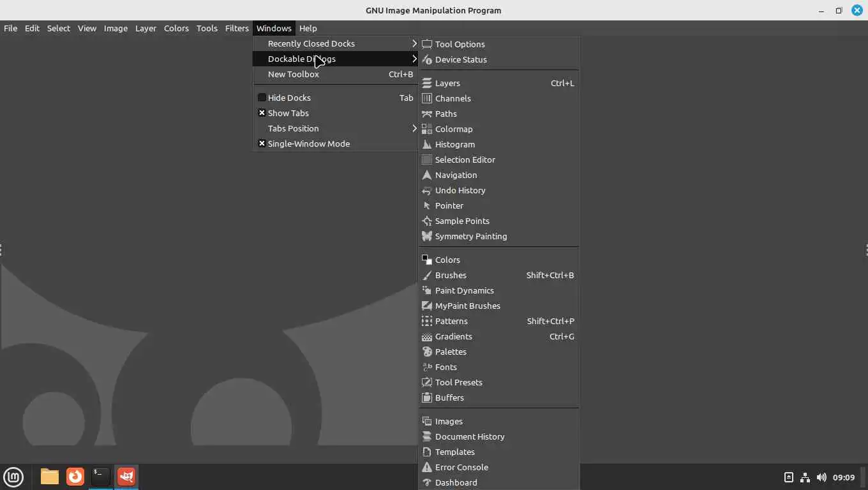Launch Firefox from the taskbar
This screenshot has height=490, width=868.
(75, 477)
